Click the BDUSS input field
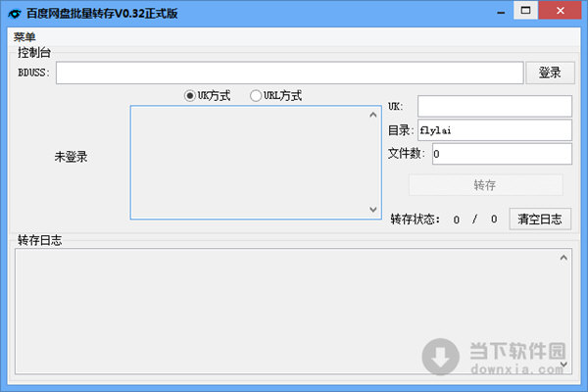The height and width of the screenshot is (392, 588). click(x=289, y=73)
